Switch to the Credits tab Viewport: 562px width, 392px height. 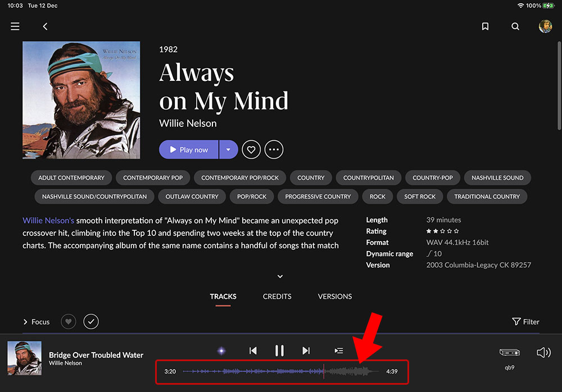tap(277, 297)
